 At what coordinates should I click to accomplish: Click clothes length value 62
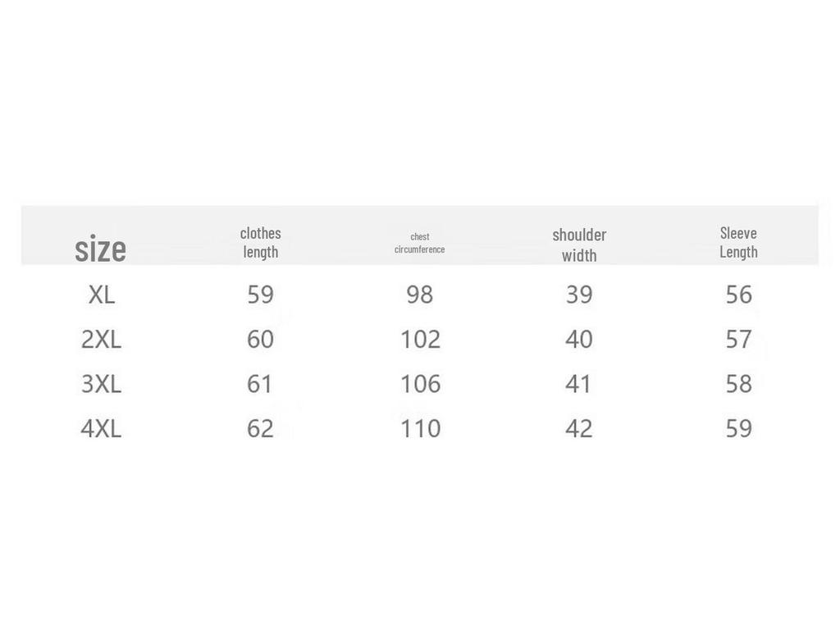[260, 428]
